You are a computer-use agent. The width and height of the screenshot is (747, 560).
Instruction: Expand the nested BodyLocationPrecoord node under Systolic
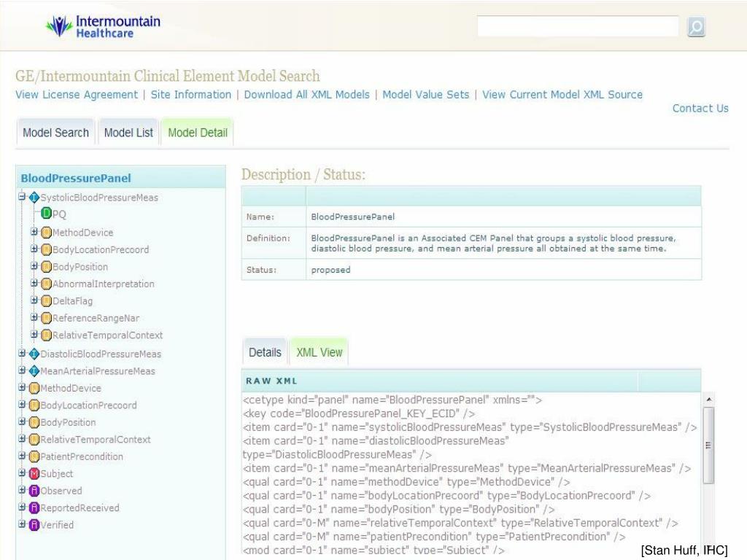[34, 249]
